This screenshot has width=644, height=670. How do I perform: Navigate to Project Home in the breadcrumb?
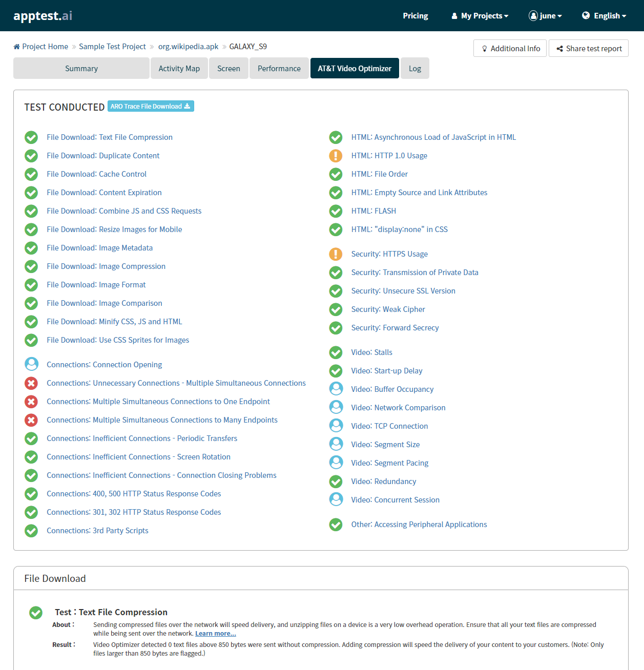pos(45,47)
